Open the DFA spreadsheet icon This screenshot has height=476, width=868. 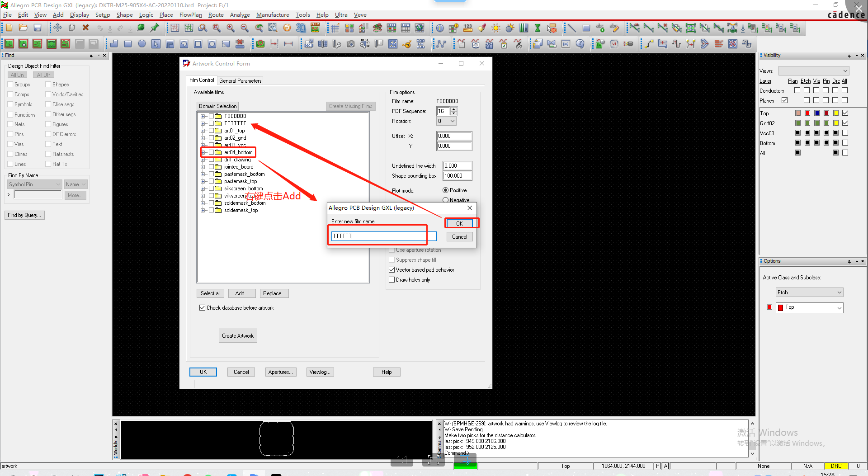[406, 28]
